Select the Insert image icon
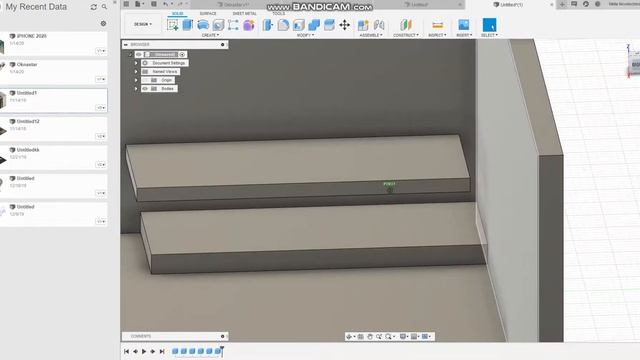The height and width of the screenshot is (360, 640). (464, 25)
